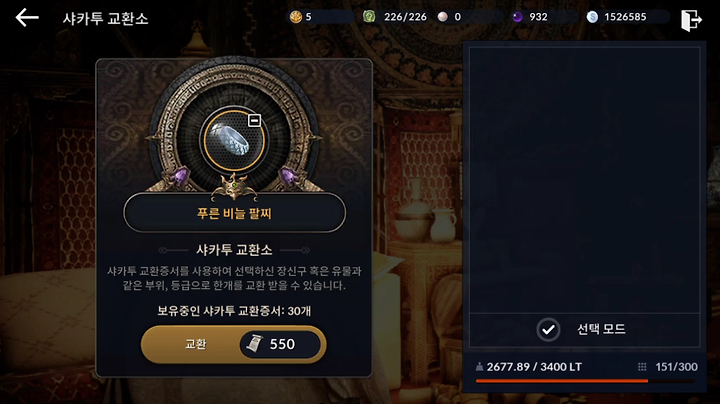This screenshot has width=720, height=404.
Task: Select the green stamina 226/226 icon
Action: coord(369,17)
